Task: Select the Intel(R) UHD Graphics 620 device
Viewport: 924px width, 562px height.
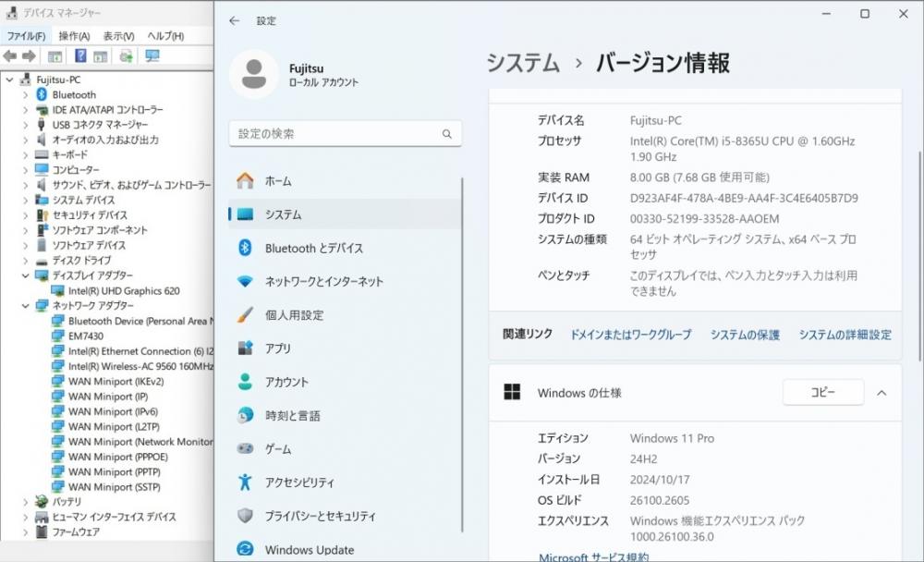Action: (124, 291)
